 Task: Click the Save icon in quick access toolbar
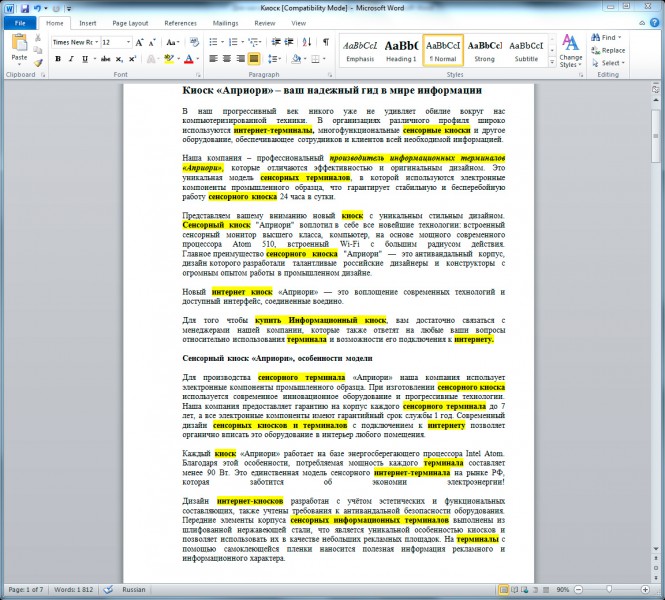tap(25, 8)
